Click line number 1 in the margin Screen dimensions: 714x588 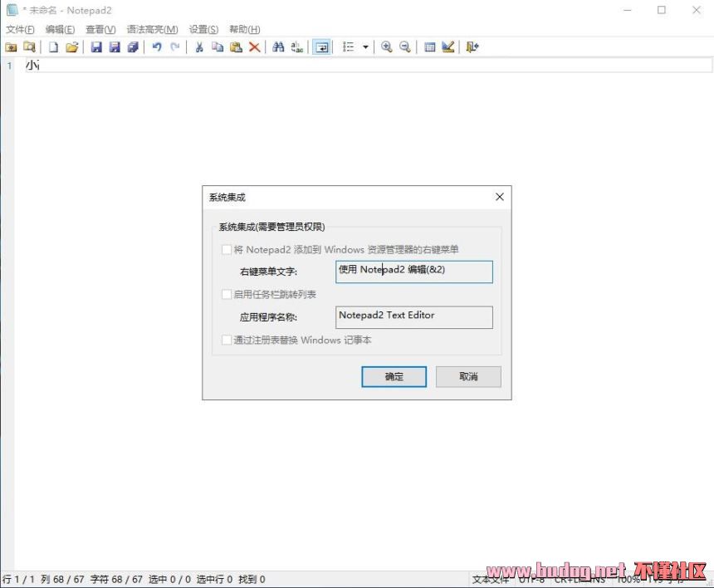pos(9,66)
